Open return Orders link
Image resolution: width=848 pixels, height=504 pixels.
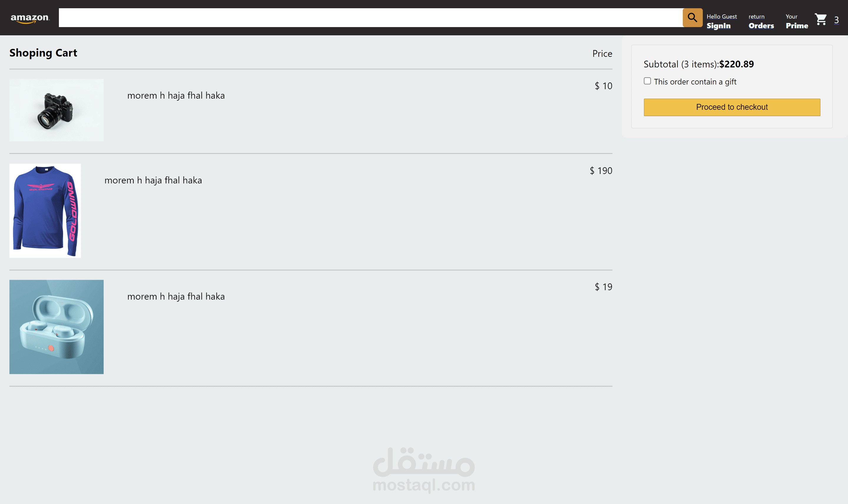coord(761,21)
